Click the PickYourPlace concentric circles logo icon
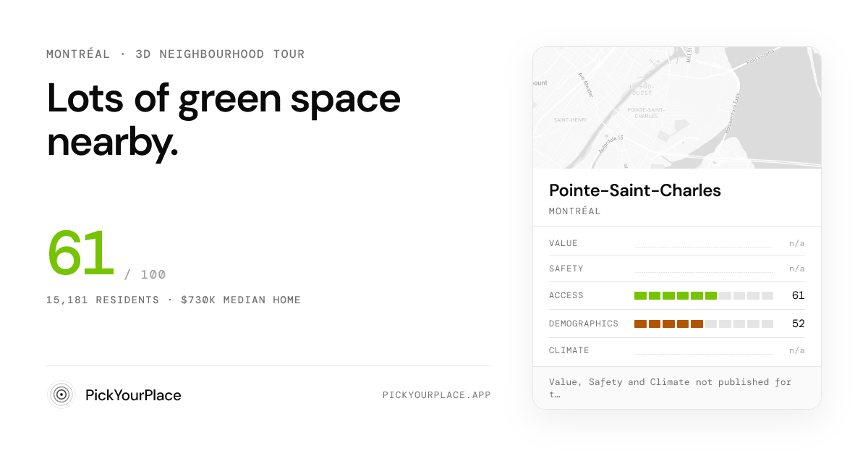Image resolution: width=868 pixels, height=456 pixels. (x=61, y=394)
